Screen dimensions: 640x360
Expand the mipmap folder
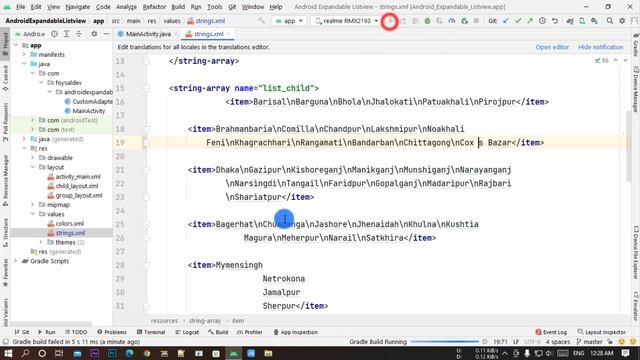tap(33, 204)
